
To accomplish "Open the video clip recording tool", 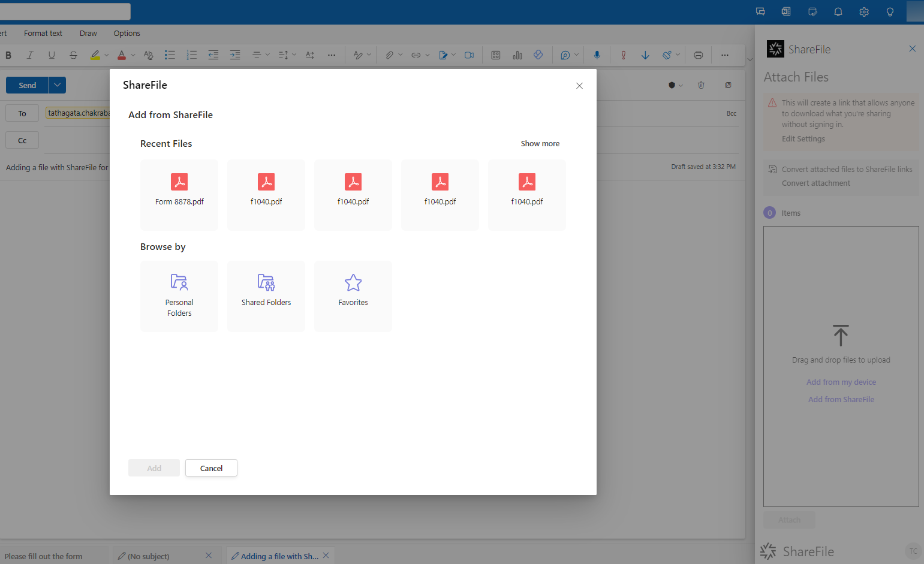I will tap(469, 55).
